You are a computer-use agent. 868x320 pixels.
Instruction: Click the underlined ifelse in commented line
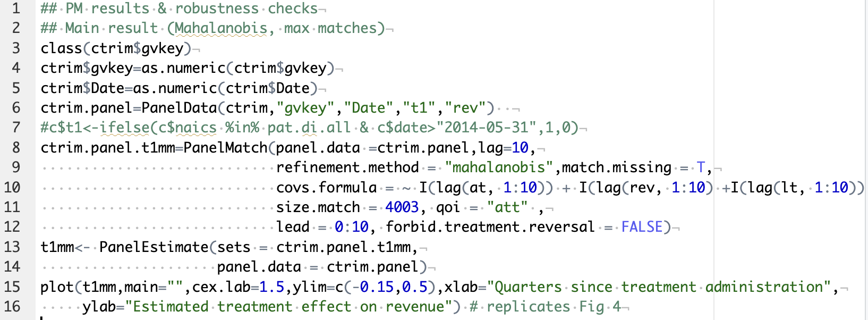coord(125,128)
